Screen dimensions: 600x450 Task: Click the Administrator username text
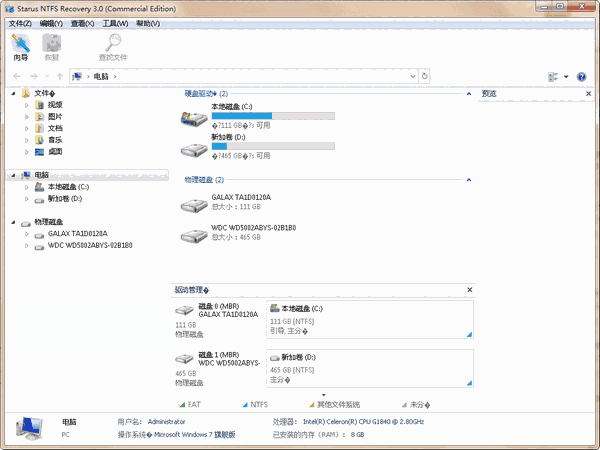(166, 422)
